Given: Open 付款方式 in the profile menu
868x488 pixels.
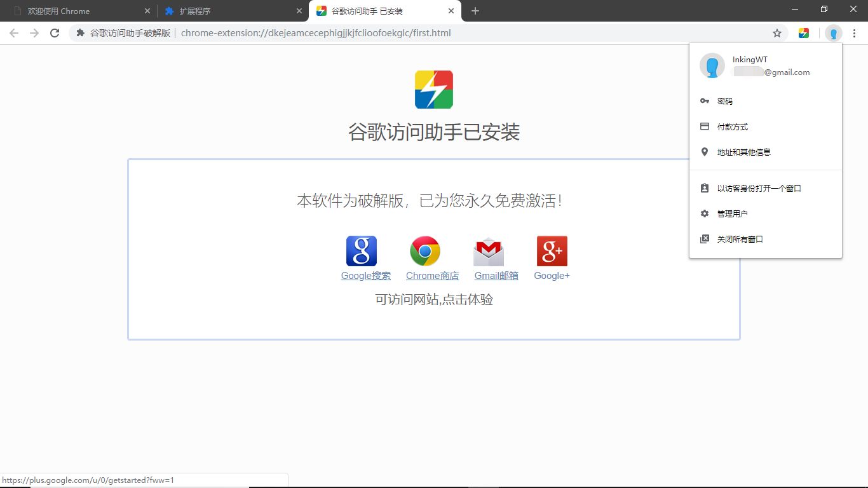Looking at the screenshot, I should (x=766, y=126).
